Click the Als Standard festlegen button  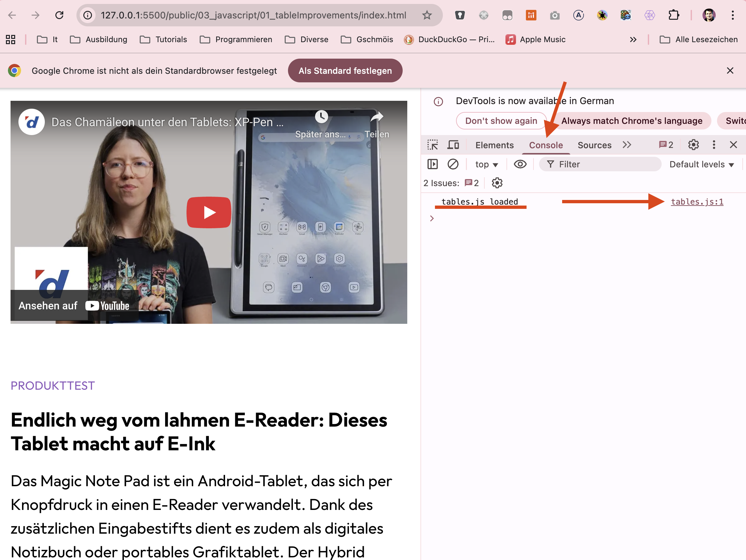pyautogui.click(x=345, y=71)
